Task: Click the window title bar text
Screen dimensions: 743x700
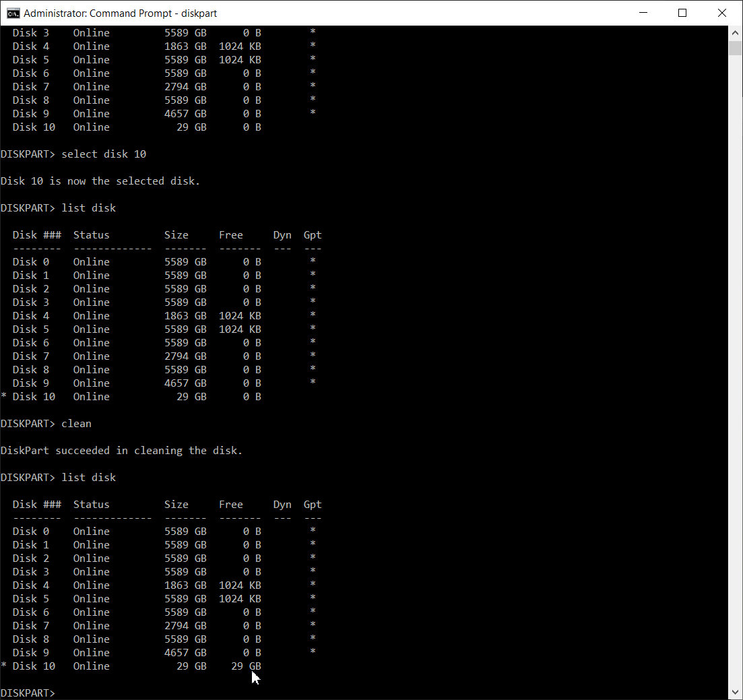Action: pyautogui.click(x=121, y=13)
